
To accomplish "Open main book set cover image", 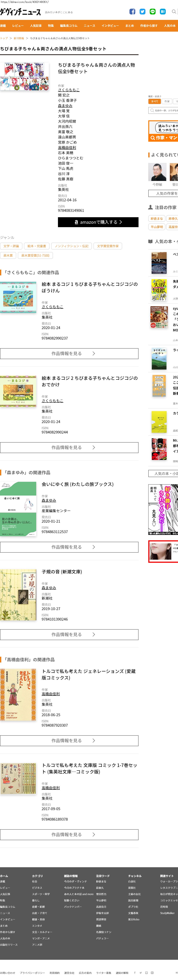I will (x=25, y=77).
